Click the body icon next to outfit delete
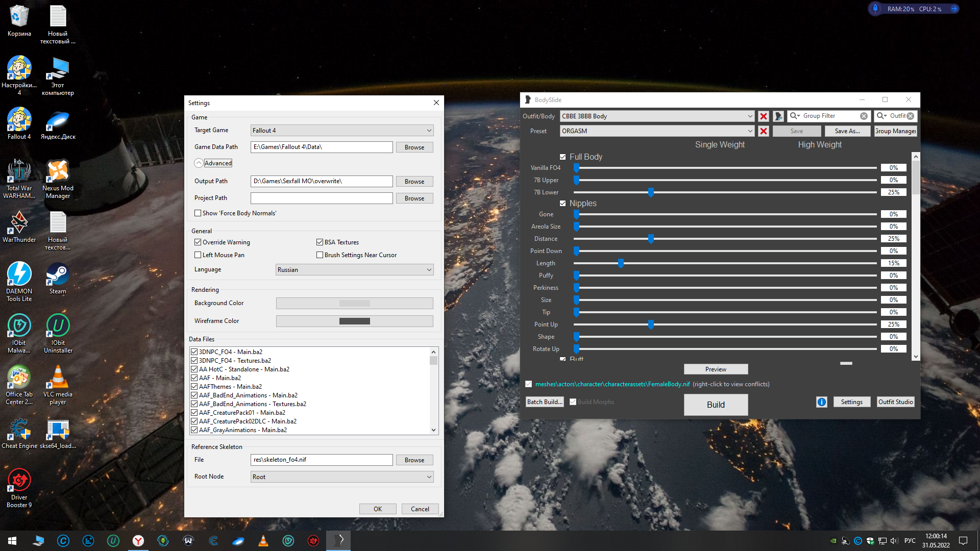The width and height of the screenshot is (980, 551). click(778, 116)
